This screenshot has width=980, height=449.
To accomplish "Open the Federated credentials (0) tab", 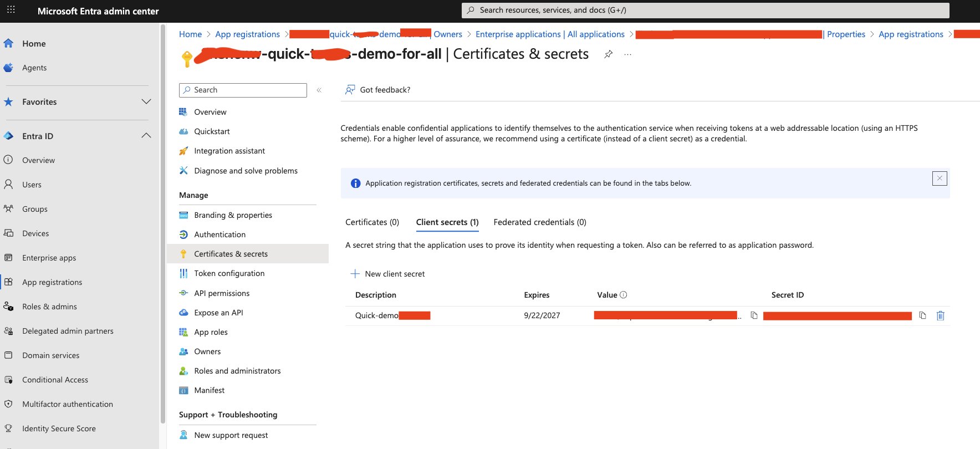I will click(x=539, y=222).
